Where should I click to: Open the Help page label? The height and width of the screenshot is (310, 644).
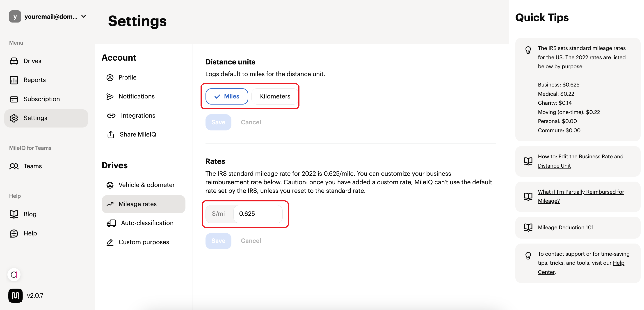tap(30, 233)
